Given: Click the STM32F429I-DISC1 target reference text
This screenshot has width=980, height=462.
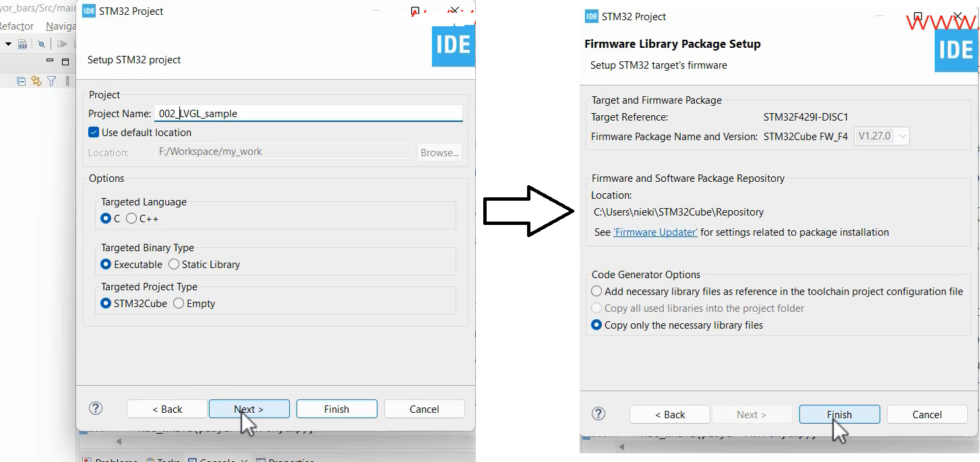Looking at the screenshot, I should click(805, 117).
